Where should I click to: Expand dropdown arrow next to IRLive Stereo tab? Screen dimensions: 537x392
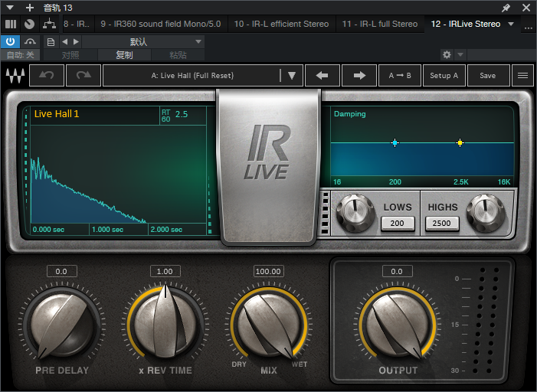(511, 24)
